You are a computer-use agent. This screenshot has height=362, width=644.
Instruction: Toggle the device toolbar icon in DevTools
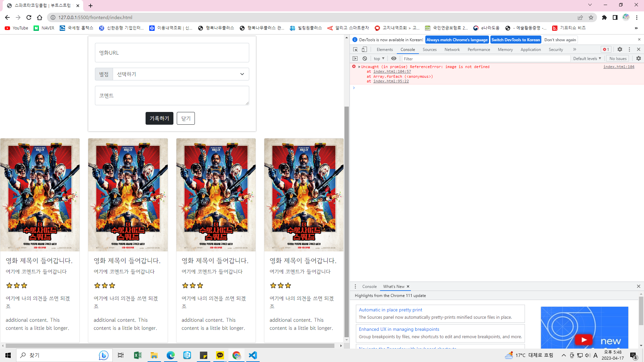tap(364, 49)
